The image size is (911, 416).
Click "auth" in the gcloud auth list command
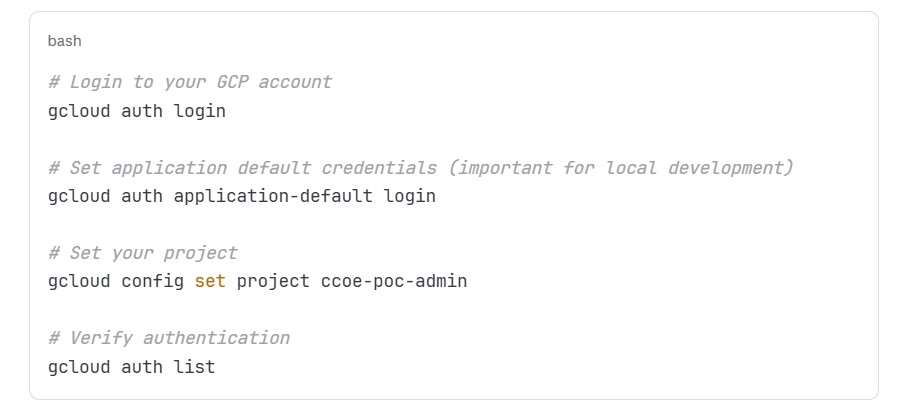pos(142,367)
